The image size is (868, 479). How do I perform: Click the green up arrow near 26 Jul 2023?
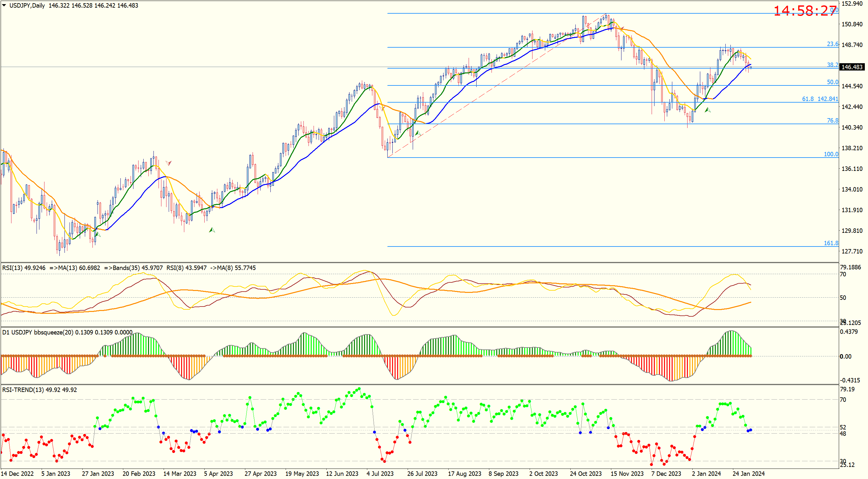(417, 133)
